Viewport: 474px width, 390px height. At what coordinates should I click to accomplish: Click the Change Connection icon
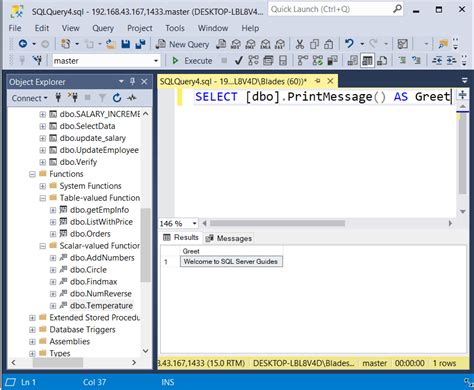tap(37, 60)
